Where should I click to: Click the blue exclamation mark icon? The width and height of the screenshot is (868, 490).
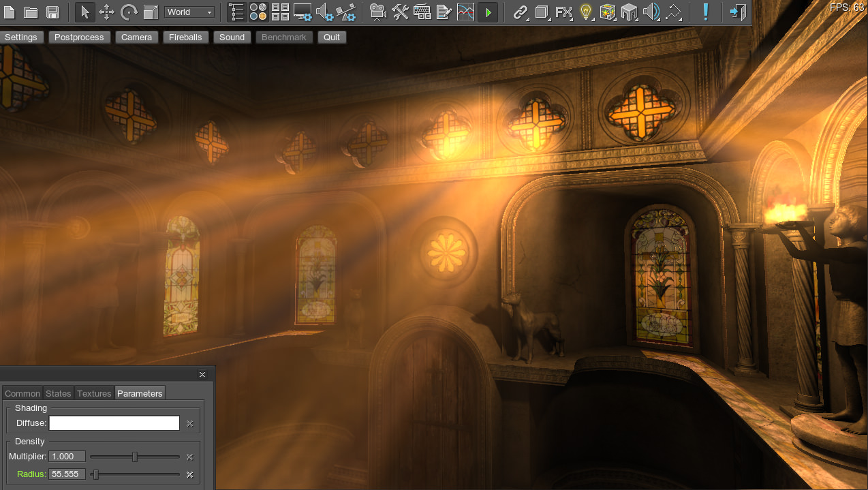(x=706, y=12)
